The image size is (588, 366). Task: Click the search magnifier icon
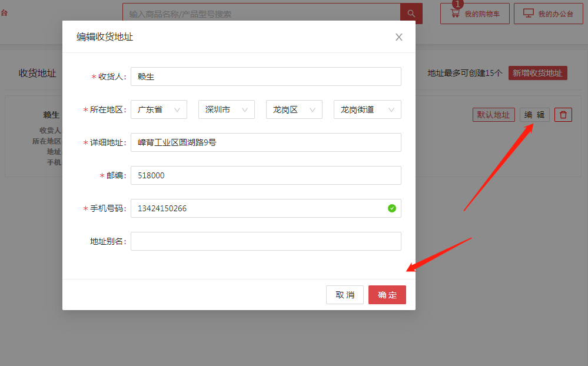[x=411, y=14]
